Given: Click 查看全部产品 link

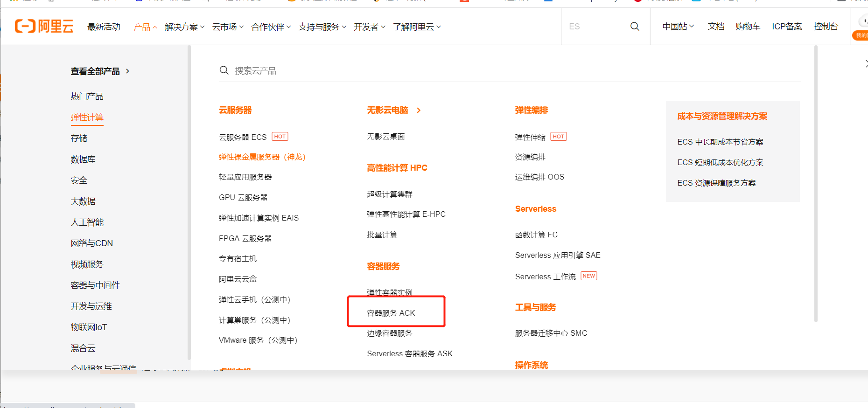Looking at the screenshot, I should (x=95, y=71).
